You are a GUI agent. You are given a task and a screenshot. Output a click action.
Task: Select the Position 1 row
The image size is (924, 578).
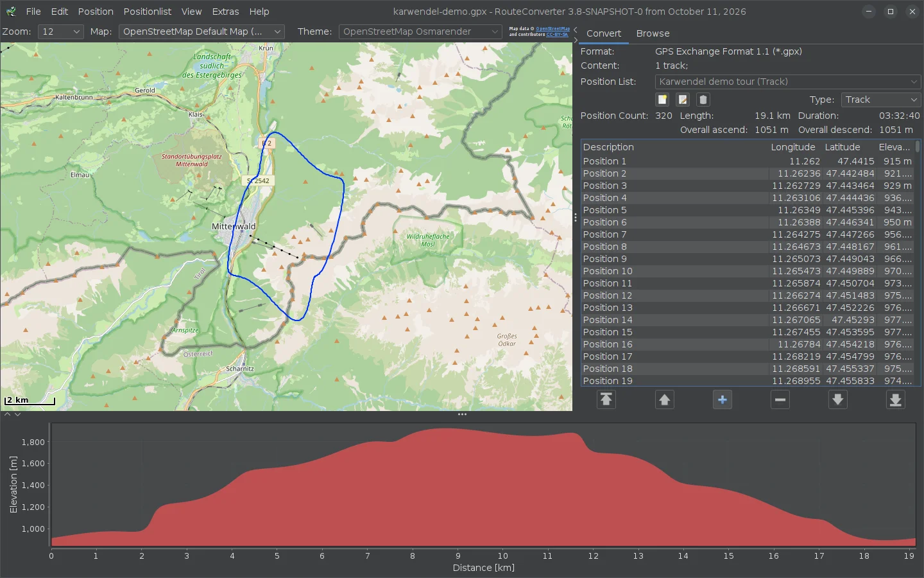pos(748,161)
